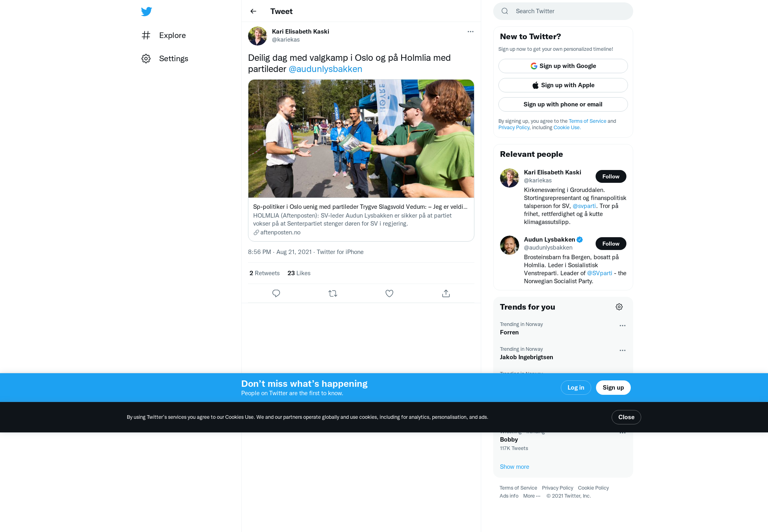Screen dimensions: 768x532
Task: Go back using the arrow icon
Action: tap(253, 11)
